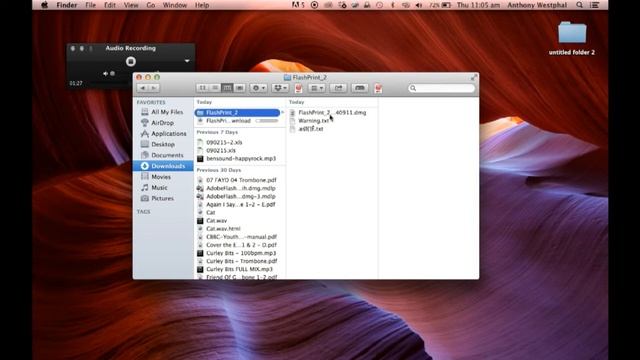640x360 pixels.
Task: Open the Window menu
Action: pyautogui.click(x=175, y=5)
